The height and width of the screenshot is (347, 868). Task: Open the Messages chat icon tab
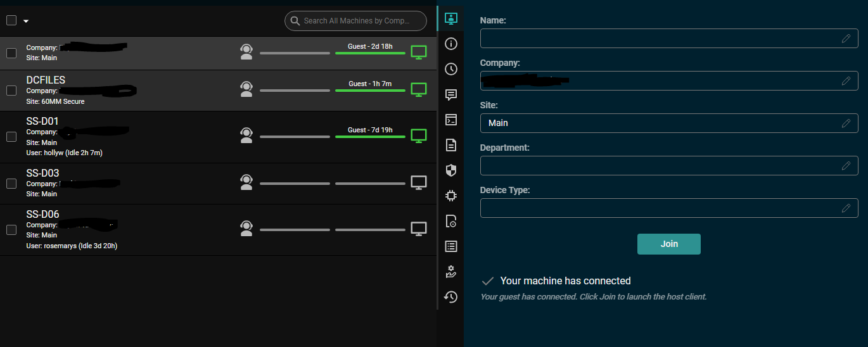450,94
